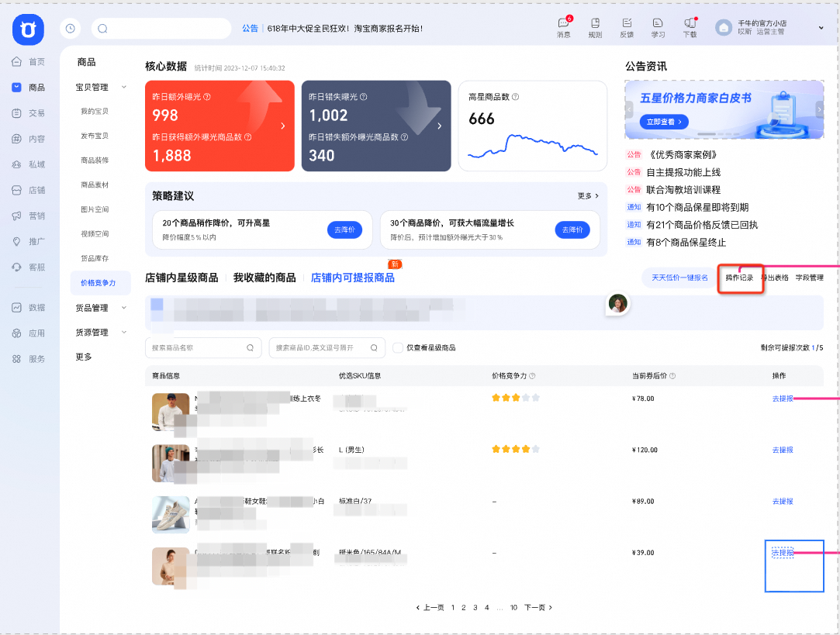840x635 pixels.
Task: Open 我的宝贝 menu item
Action: click(95, 112)
